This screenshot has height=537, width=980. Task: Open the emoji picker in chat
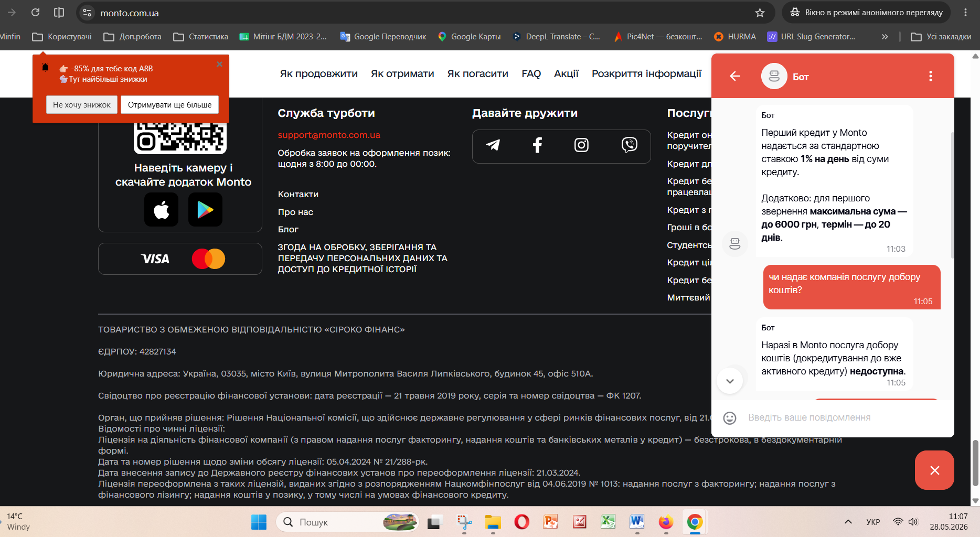pyautogui.click(x=730, y=418)
